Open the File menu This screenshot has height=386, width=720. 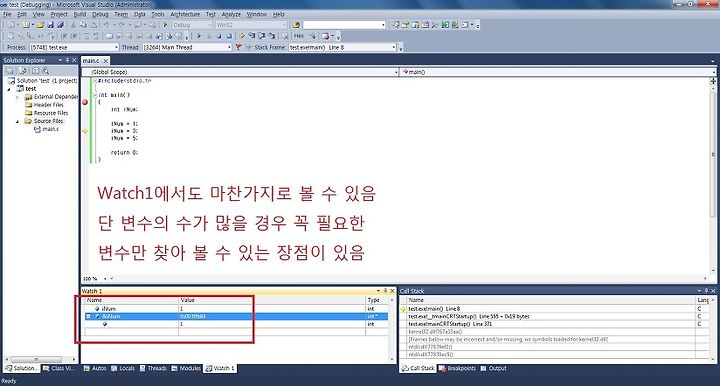(7, 14)
